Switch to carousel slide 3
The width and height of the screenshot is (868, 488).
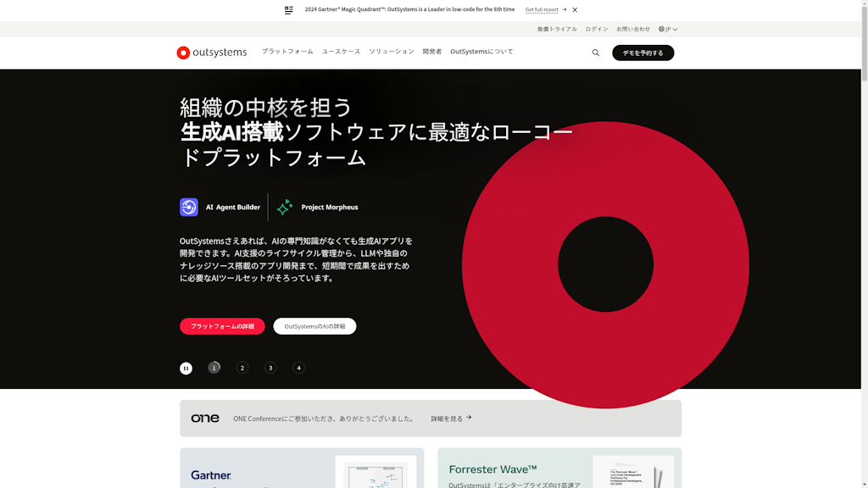pyautogui.click(x=270, y=368)
